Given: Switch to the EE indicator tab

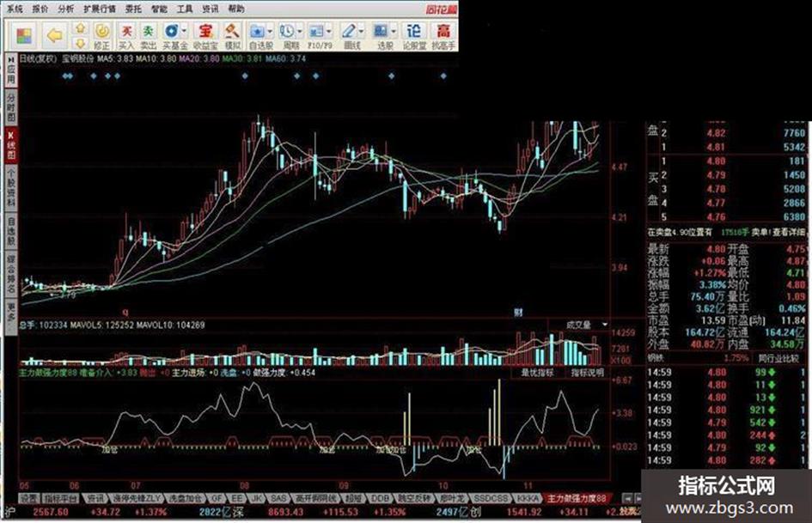Looking at the screenshot, I should tap(236, 498).
